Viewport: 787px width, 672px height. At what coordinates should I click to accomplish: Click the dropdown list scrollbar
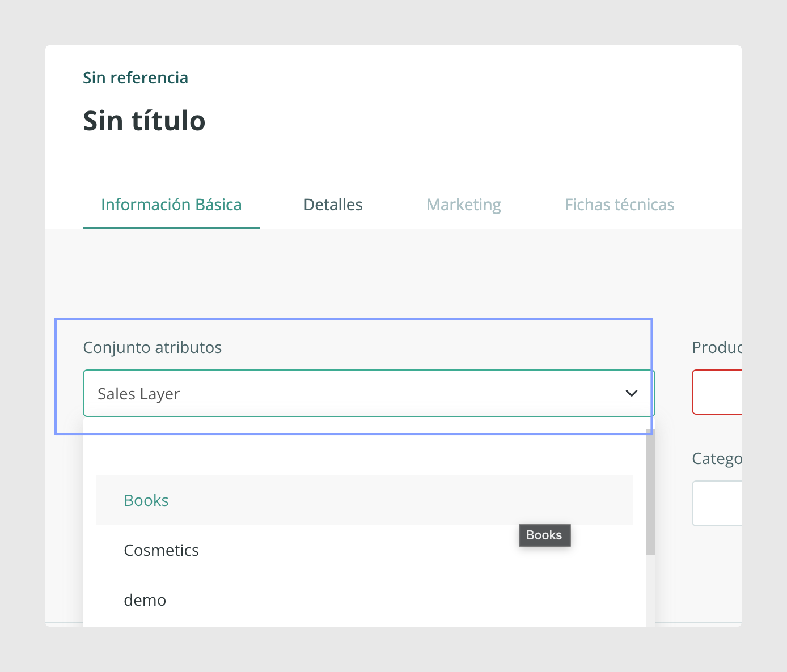(651, 493)
